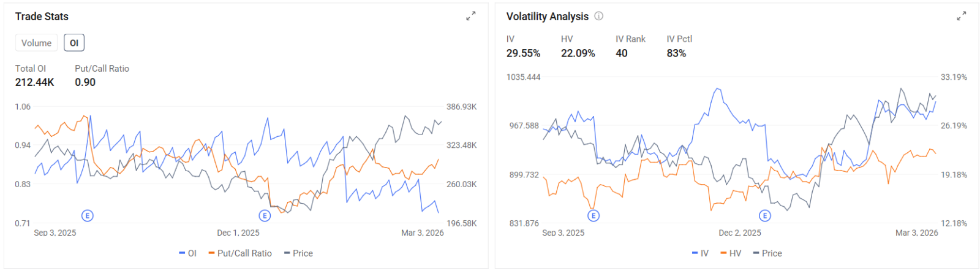The height and width of the screenshot is (270, 980).
Task: Toggle the Price series in Trade Stats legend
Action: coord(298,253)
